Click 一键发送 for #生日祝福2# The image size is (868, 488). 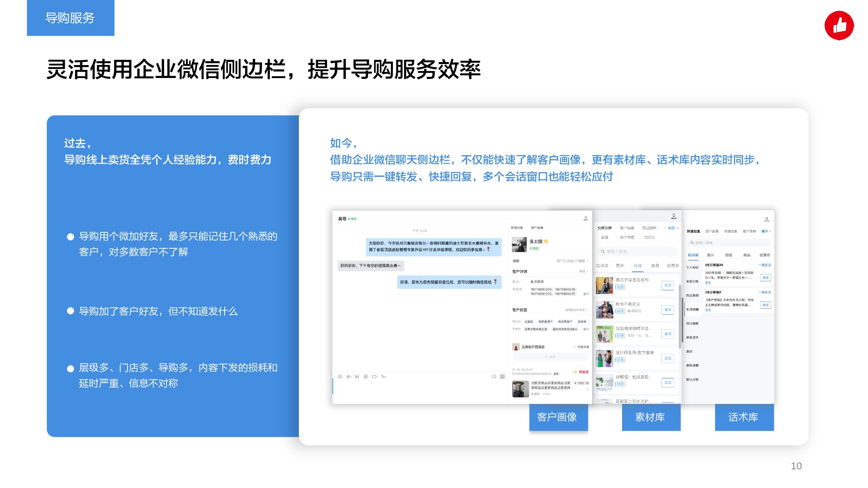(x=765, y=265)
